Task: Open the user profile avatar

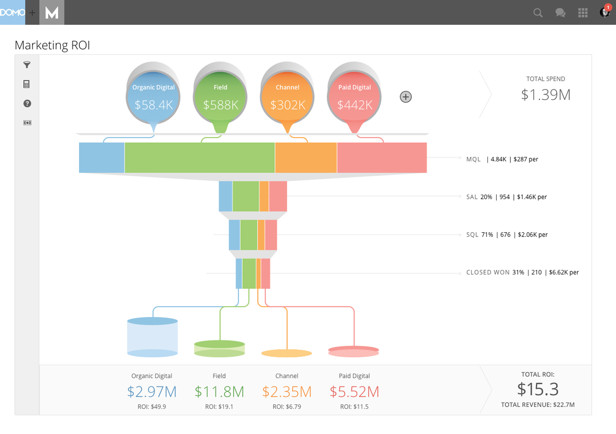Action: [x=605, y=12]
